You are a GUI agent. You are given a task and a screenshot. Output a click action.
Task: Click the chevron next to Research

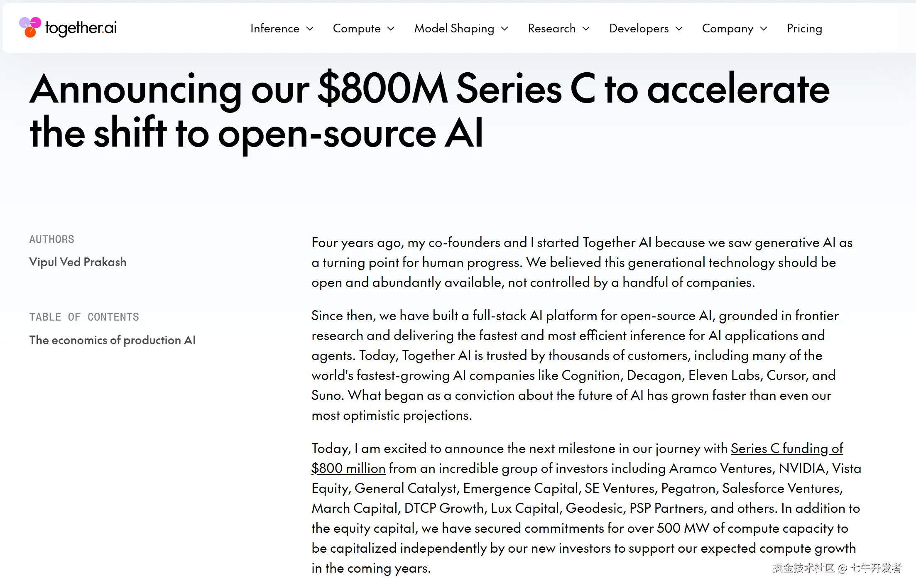coord(586,29)
